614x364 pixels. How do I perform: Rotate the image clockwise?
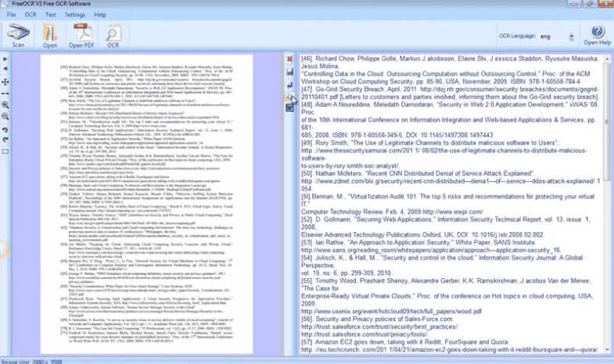click(x=5, y=140)
